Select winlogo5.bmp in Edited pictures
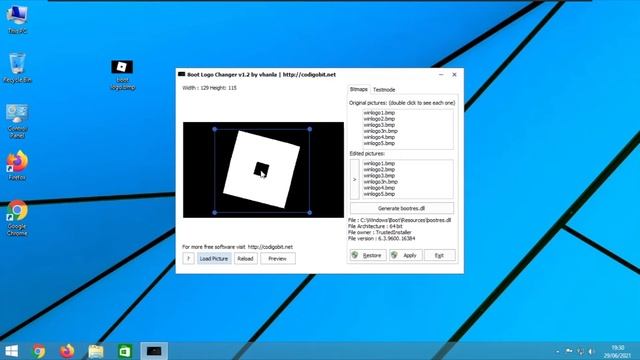Image resolution: width=640 pixels, height=360 pixels. coord(379,194)
